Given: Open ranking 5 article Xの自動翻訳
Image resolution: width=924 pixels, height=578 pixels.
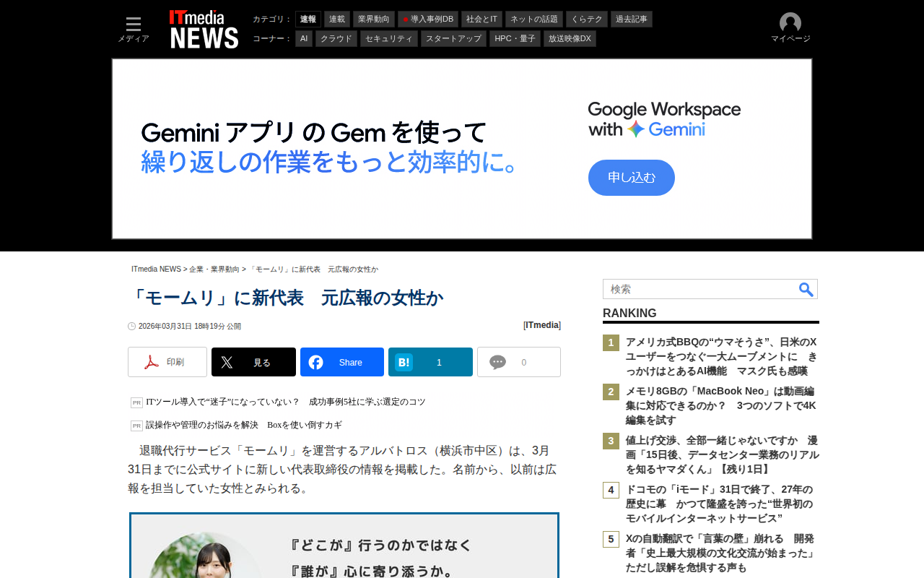Looking at the screenshot, I should click(720, 553).
